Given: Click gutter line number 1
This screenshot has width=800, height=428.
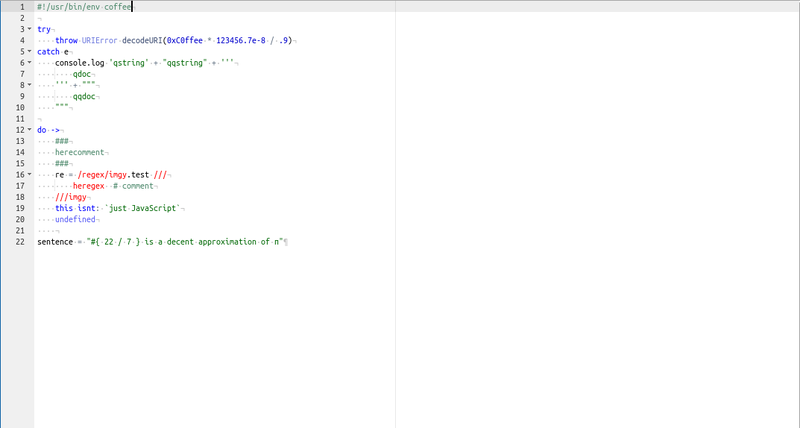Looking at the screenshot, I should point(22,7).
